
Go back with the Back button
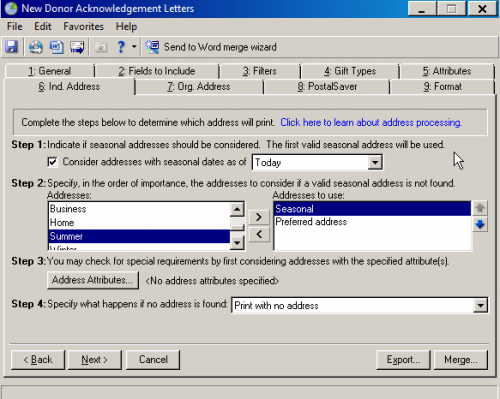tap(38, 360)
